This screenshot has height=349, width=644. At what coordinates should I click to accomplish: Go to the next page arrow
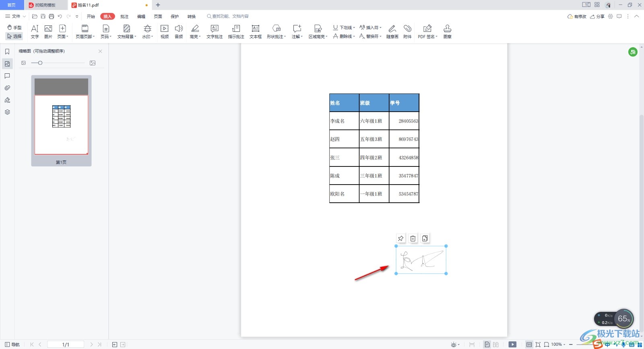(x=91, y=345)
